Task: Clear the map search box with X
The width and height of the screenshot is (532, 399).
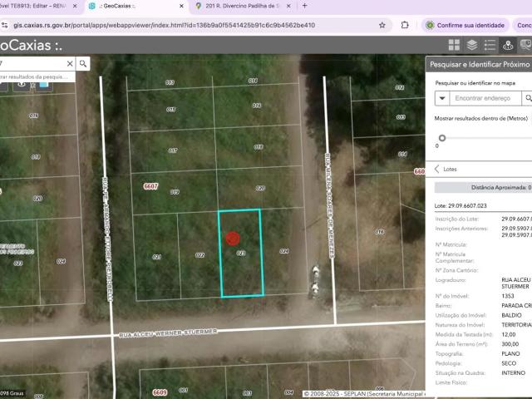Action: pos(70,63)
